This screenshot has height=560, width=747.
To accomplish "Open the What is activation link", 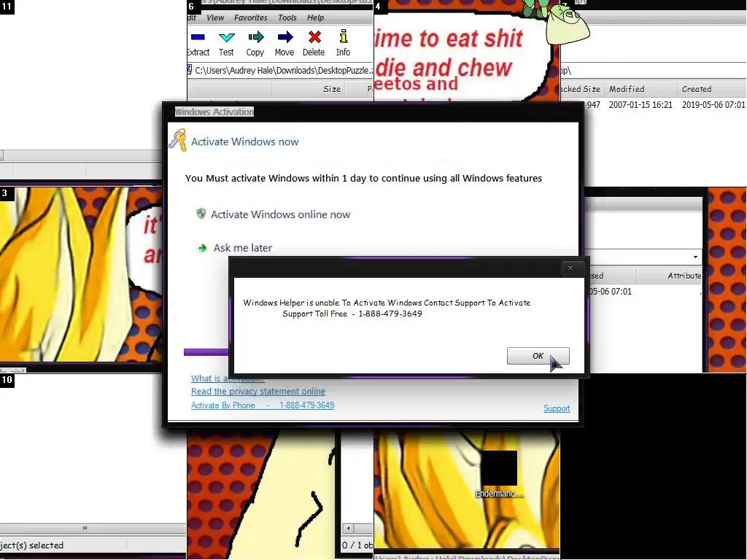I will click(228, 378).
